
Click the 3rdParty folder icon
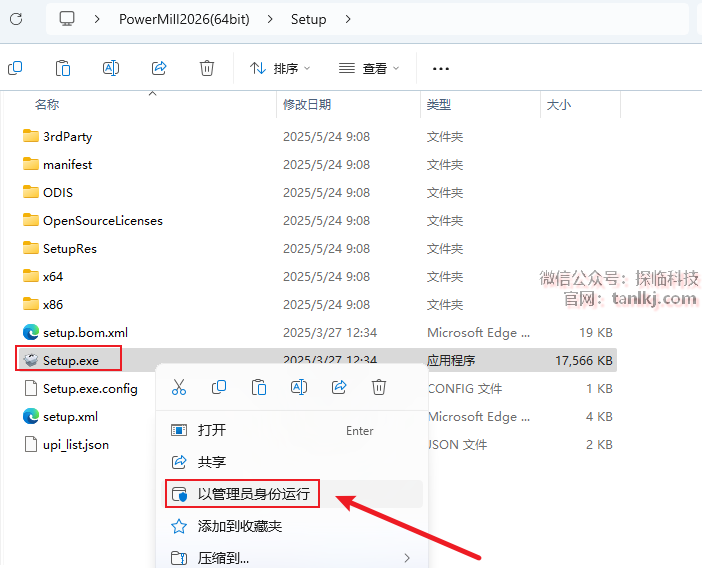click(30, 136)
